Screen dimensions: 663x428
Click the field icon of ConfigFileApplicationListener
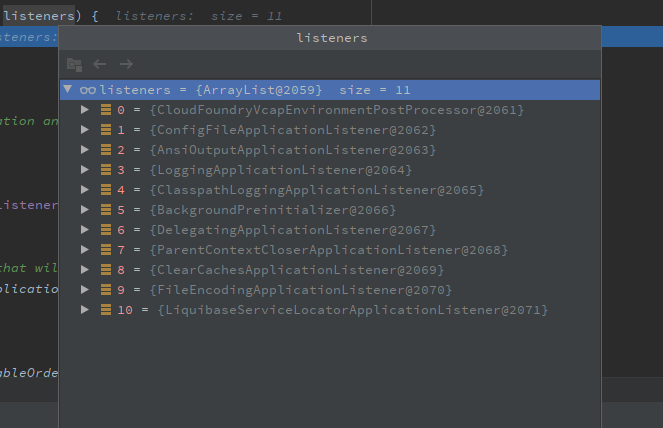[106, 130]
